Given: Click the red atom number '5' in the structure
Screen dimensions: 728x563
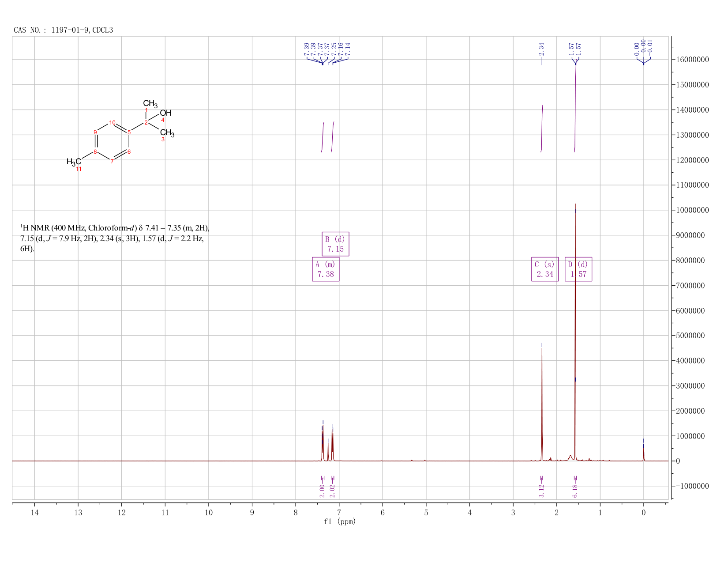Looking at the screenshot, I should pyautogui.click(x=129, y=132).
